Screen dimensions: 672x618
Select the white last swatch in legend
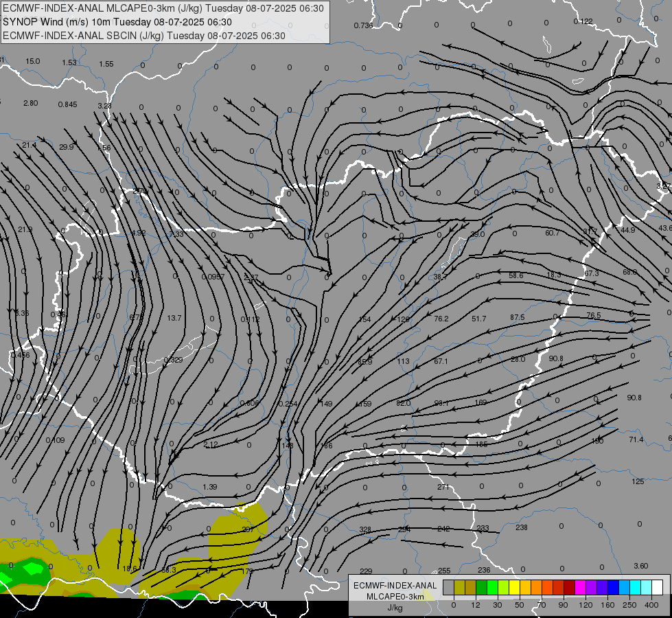pos(657,587)
